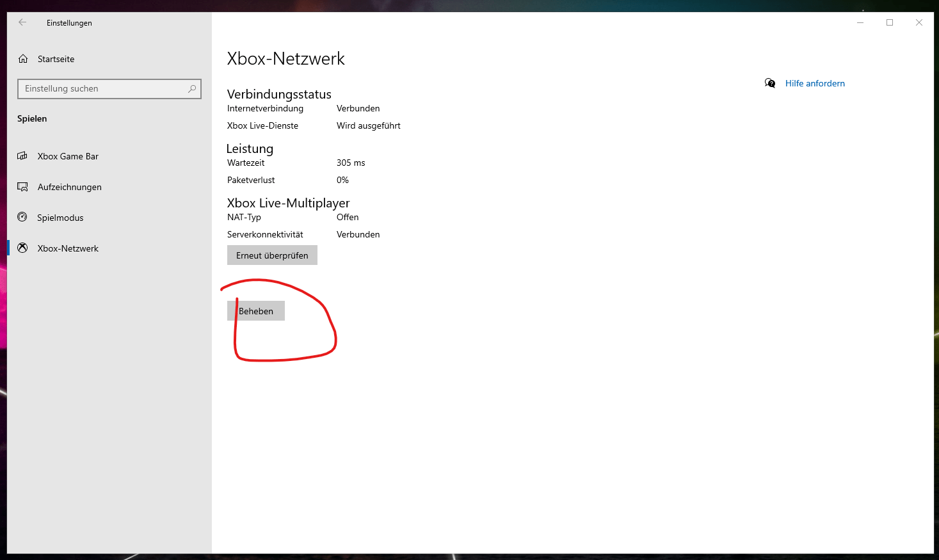Click the NAT-Typ label

tap(244, 217)
